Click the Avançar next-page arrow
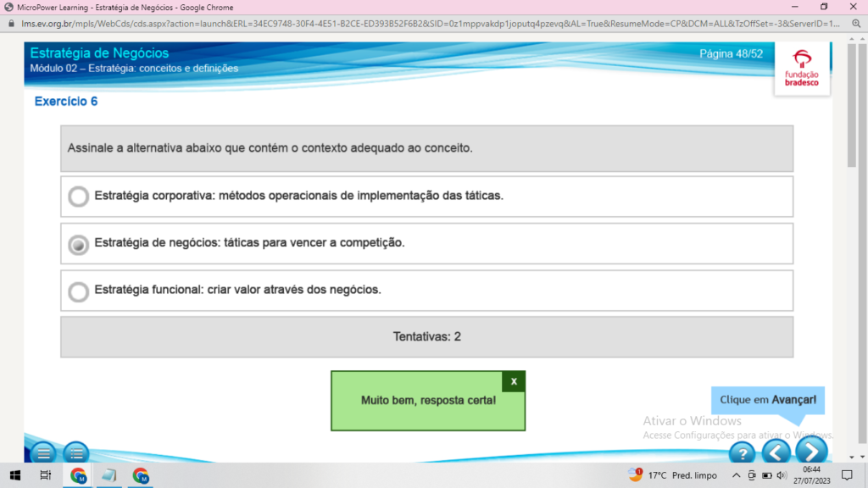Viewport: 868px width, 488px height. [811, 452]
